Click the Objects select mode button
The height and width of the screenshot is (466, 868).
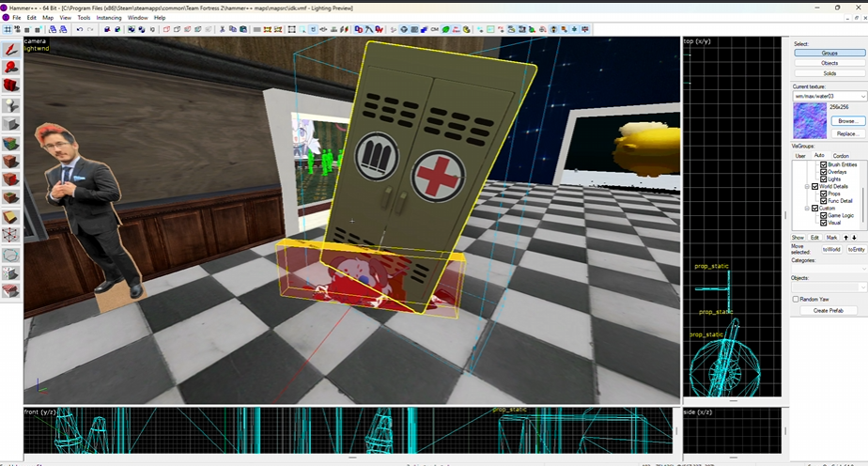[x=829, y=63]
